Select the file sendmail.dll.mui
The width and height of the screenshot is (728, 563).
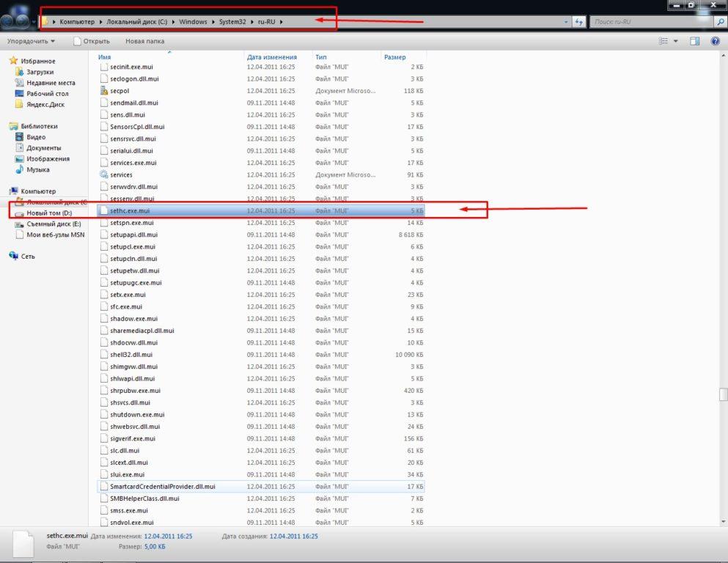261,103
